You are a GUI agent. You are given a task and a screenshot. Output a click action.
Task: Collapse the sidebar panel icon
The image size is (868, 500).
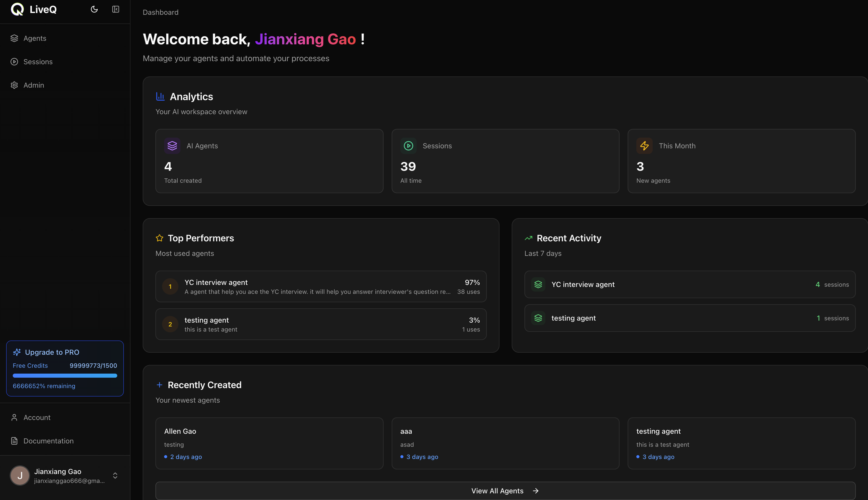[116, 9]
